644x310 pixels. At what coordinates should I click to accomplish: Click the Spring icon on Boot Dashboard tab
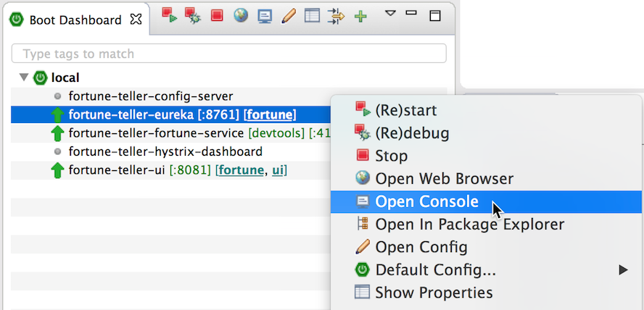click(17, 20)
